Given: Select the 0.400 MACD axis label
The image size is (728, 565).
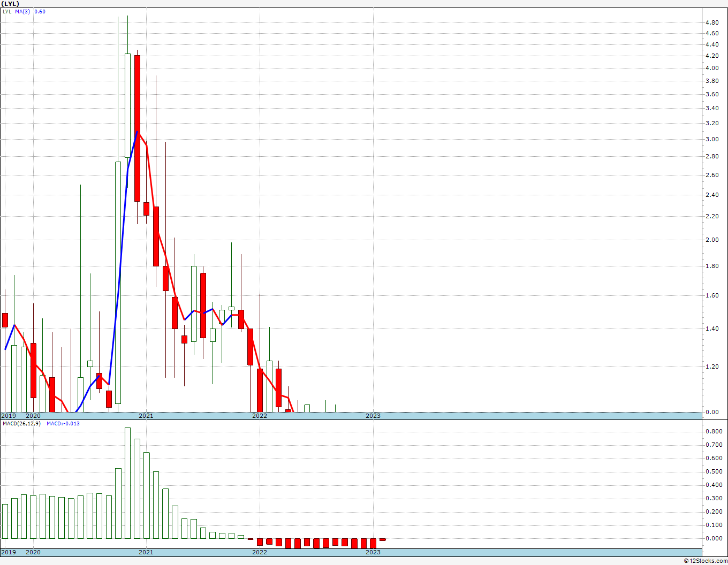Looking at the screenshot, I should pos(714,485).
